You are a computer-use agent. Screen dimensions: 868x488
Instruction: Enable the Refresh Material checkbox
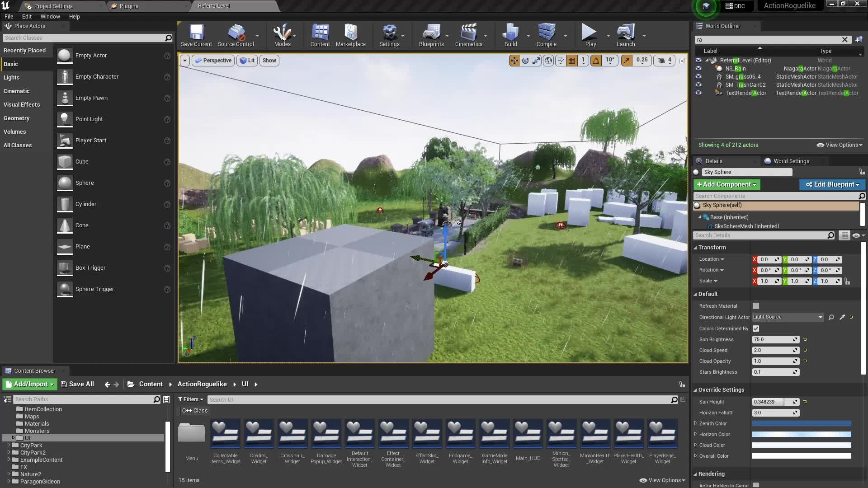coord(756,306)
